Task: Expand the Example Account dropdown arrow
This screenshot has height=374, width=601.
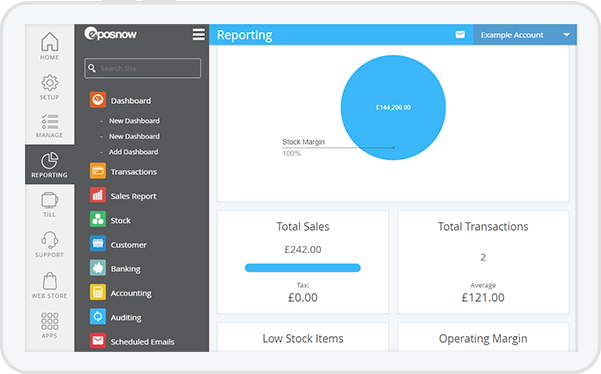Action: [x=566, y=35]
